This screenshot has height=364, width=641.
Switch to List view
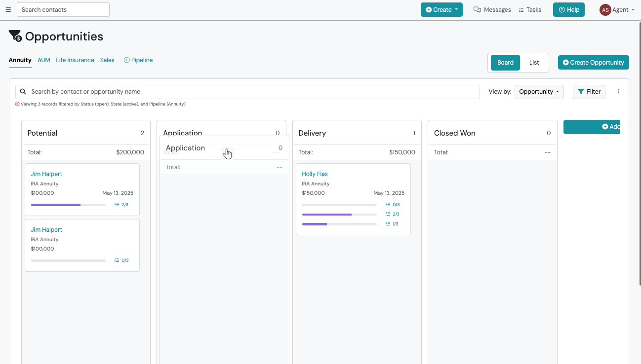[x=534, y=63]
